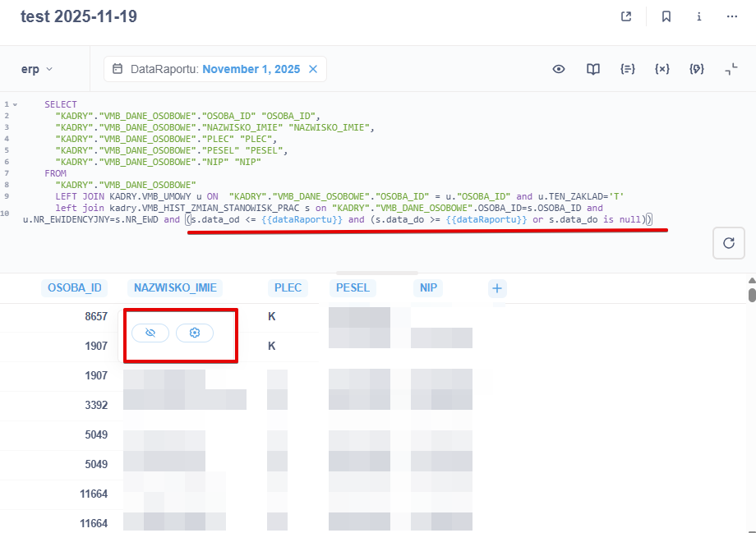Add a column with the plus button

(497, 287)
